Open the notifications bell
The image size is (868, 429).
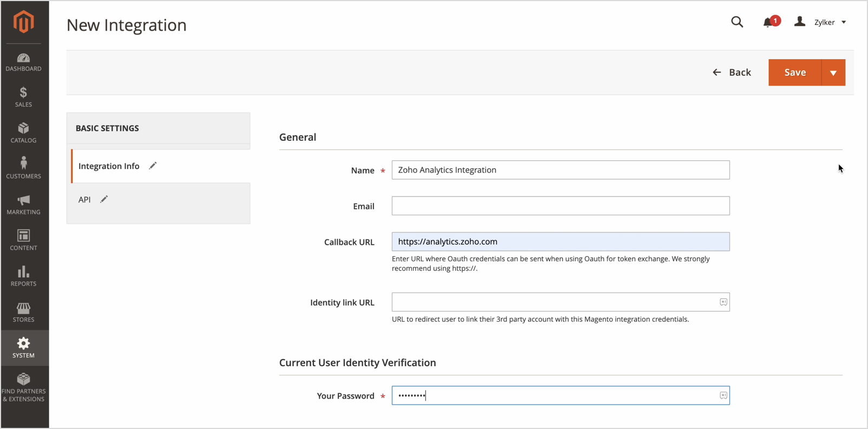[x=768, y=22]
